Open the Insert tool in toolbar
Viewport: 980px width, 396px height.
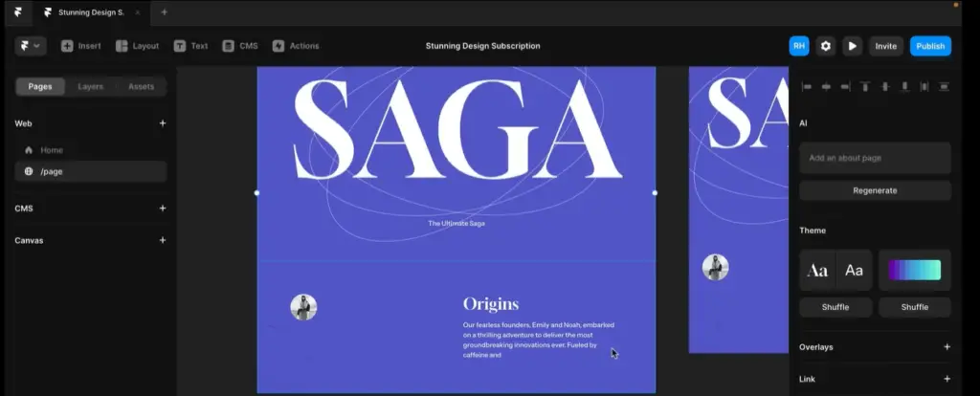[80, 46]
